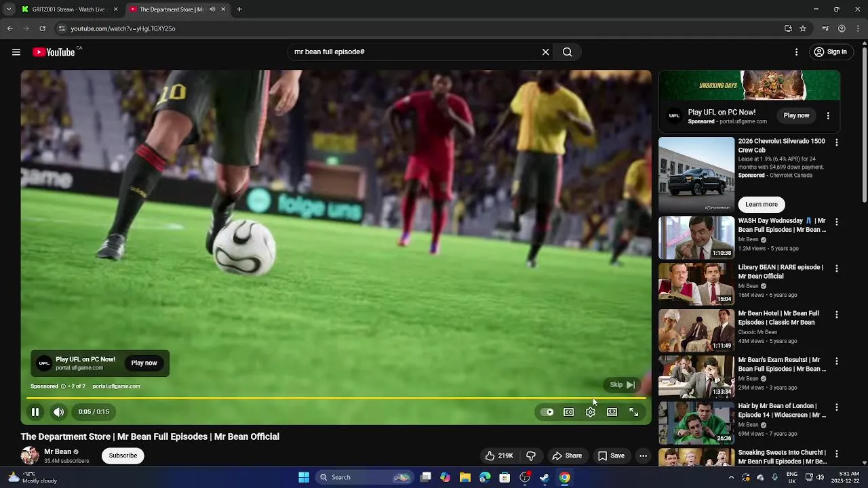Toggle closed captions in player
This screenshot has width=868, height=488.
[x=569, y=412]
